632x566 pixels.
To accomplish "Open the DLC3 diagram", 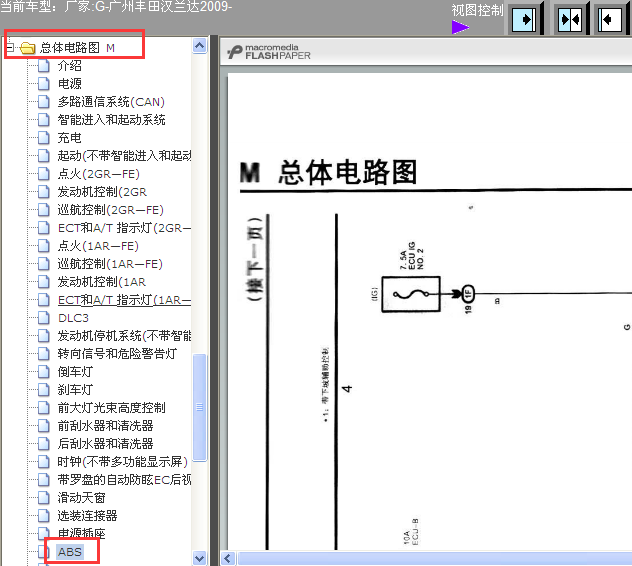I will 73,318.
